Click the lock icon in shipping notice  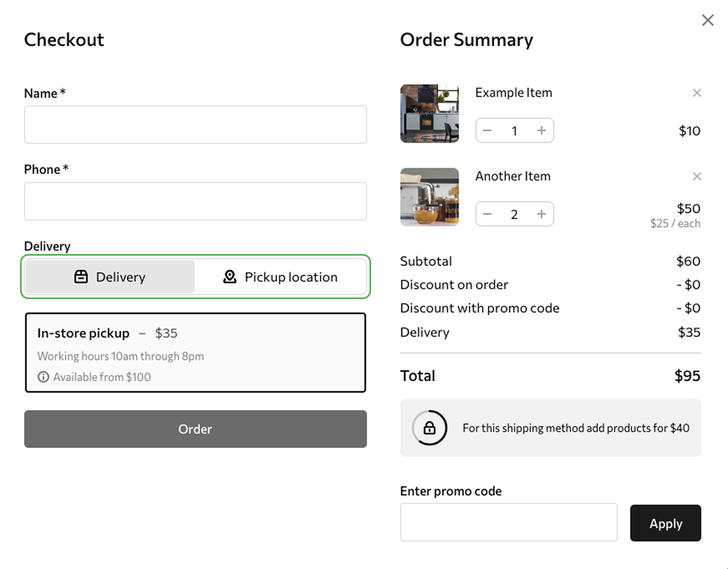point(429,428)
